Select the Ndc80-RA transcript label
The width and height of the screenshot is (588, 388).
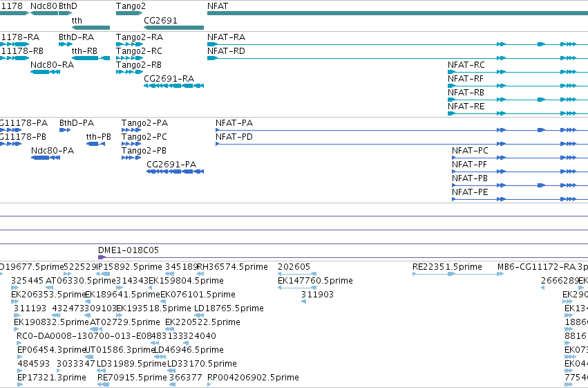click(x=52, y=65)
